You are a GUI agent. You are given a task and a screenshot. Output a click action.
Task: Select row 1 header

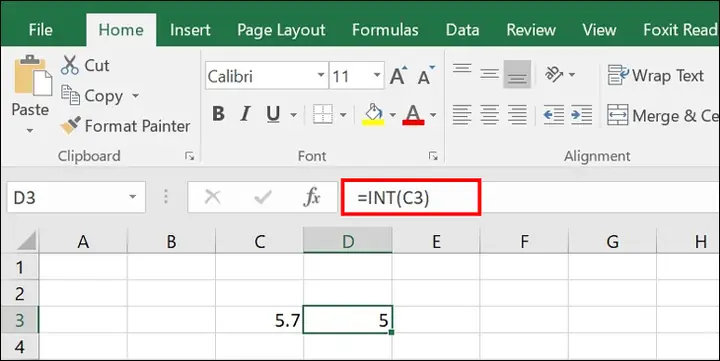tap(20, 267)
